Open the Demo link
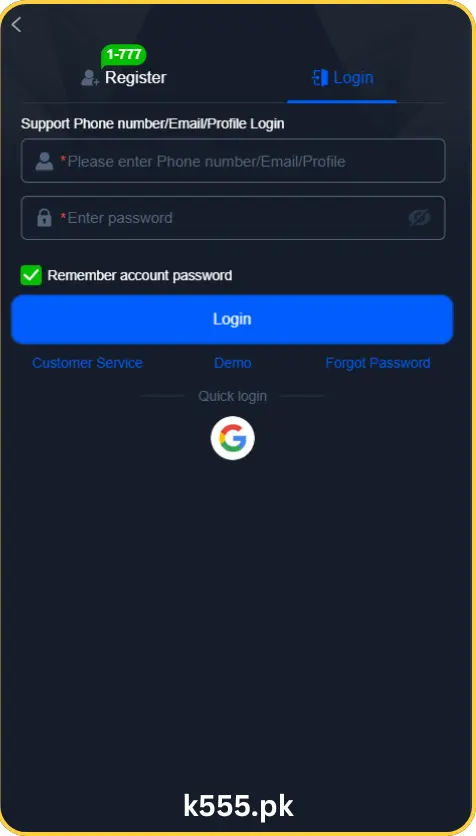 232,363
